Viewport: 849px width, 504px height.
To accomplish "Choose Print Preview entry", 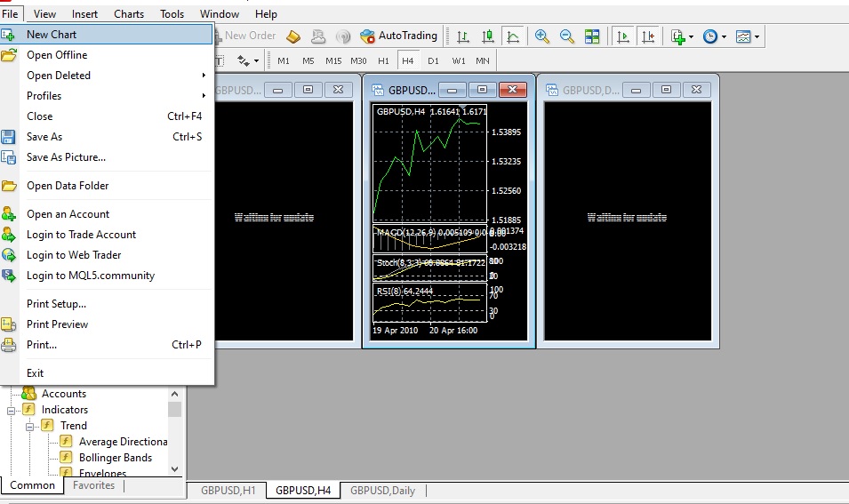I will coord(106,324).
